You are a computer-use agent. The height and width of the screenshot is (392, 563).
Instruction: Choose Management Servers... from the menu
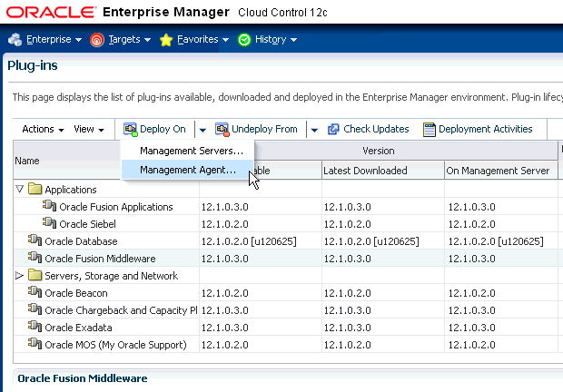[x=188, y=151]
